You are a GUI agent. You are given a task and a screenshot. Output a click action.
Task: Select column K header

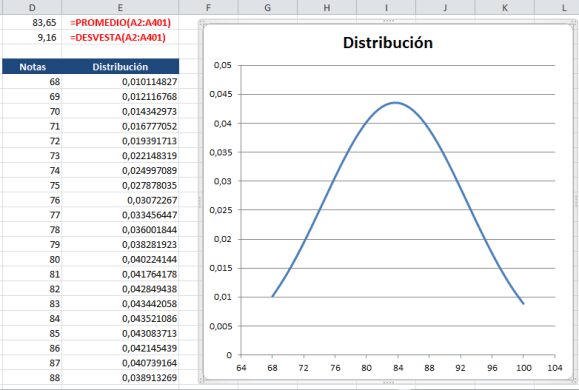(504, 7)
